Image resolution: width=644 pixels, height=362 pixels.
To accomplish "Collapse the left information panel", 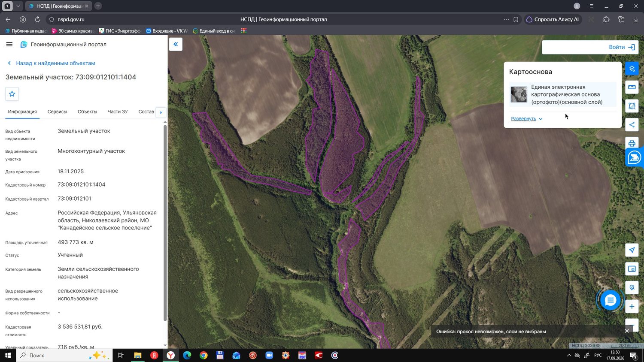I will click(176, 44).
